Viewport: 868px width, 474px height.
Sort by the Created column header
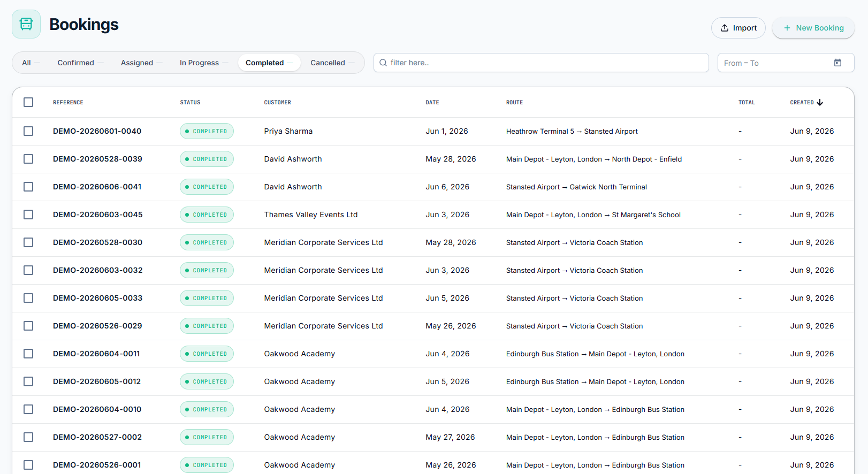[802, 102]
